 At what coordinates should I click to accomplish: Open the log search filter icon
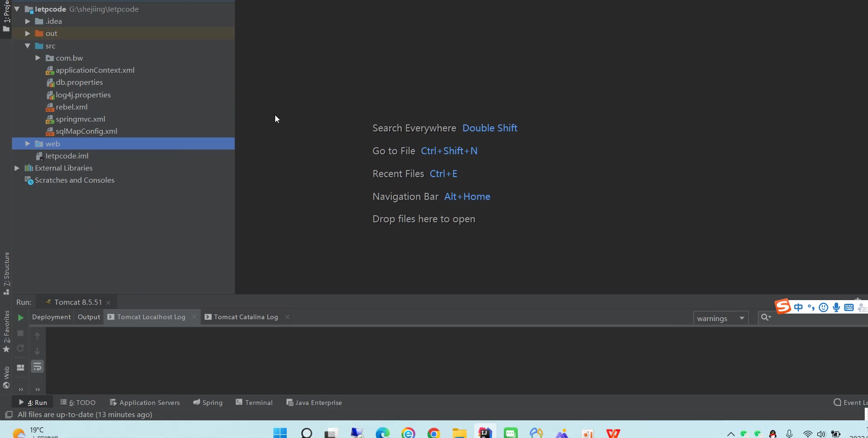coord(766,318)
